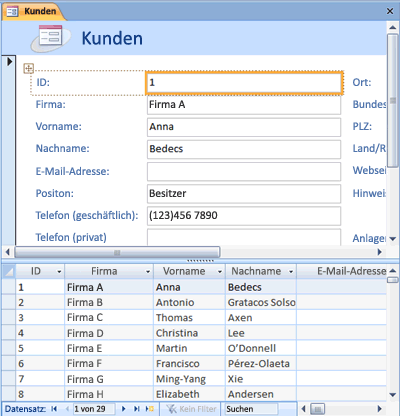
Task: Click the empty E-Mail-Adresse field
Action: [244, 171]
